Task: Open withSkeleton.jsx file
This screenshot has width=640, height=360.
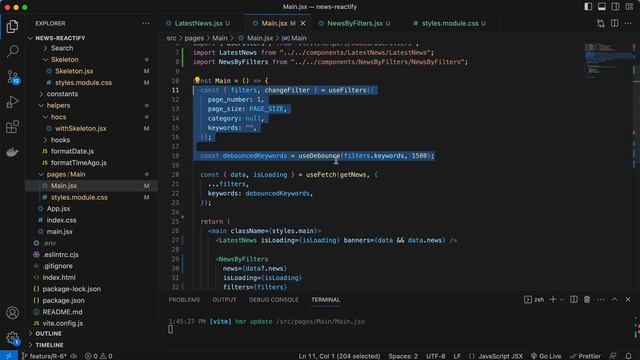Action: 80,128
